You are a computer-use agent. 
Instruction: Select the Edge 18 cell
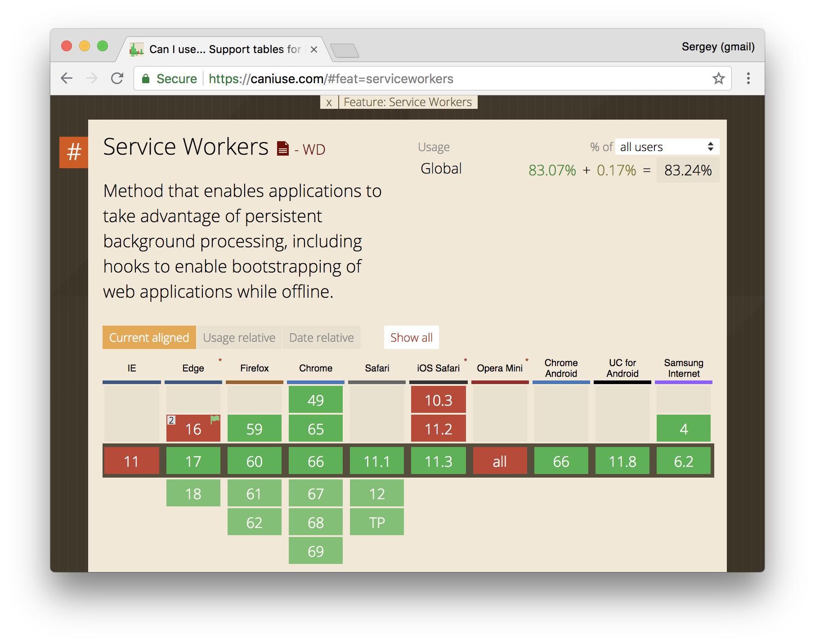(193, 493)
